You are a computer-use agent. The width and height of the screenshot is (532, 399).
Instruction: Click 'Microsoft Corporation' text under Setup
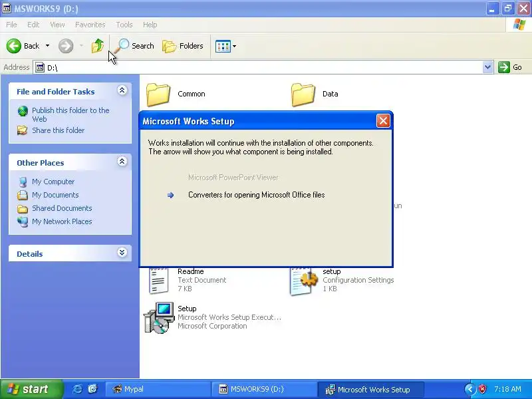[212, 326]
